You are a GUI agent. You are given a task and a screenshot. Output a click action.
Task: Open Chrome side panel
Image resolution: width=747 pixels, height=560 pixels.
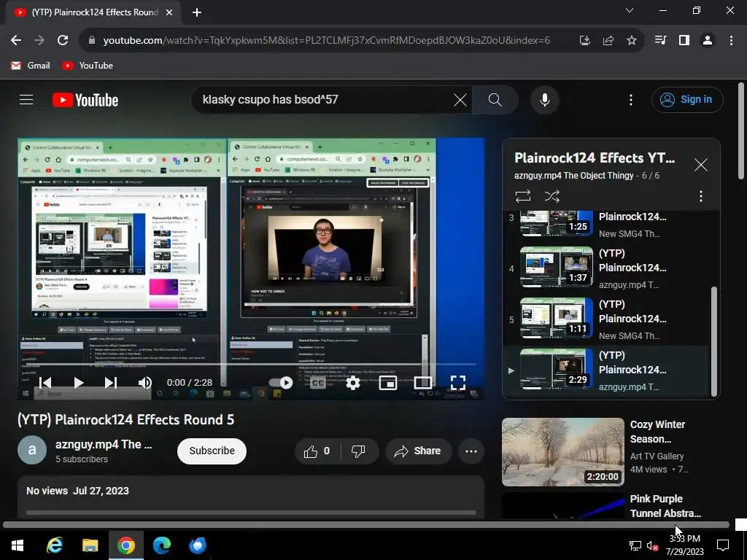pos(684,41)
